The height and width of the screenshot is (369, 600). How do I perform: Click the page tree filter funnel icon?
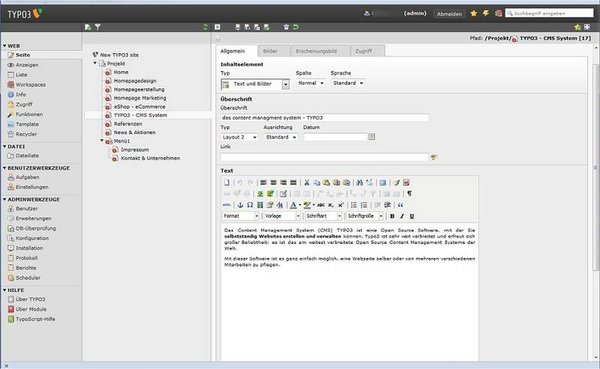(x=98, y=27)
